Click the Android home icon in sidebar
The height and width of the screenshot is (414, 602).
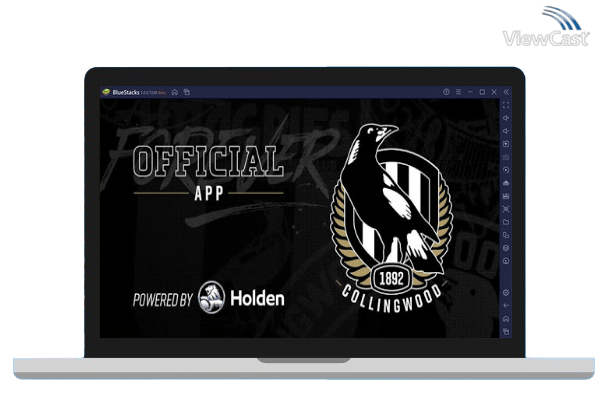point(506,319)
